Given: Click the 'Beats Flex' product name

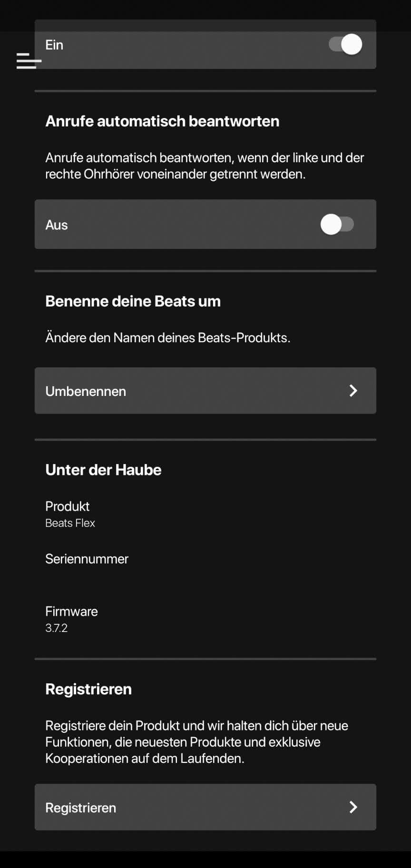Looking at the screenshot, I should point(70,523).
